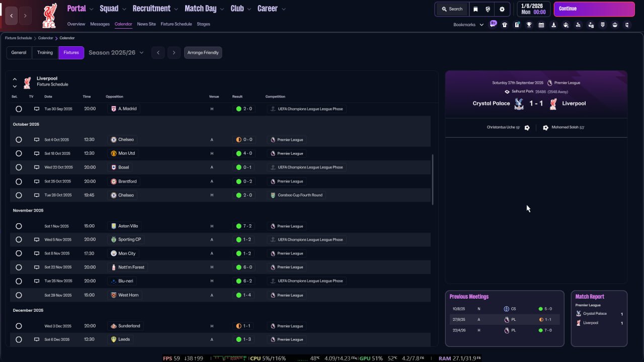
Task: Go to the next season using right arrow
Action: point(174,53)
